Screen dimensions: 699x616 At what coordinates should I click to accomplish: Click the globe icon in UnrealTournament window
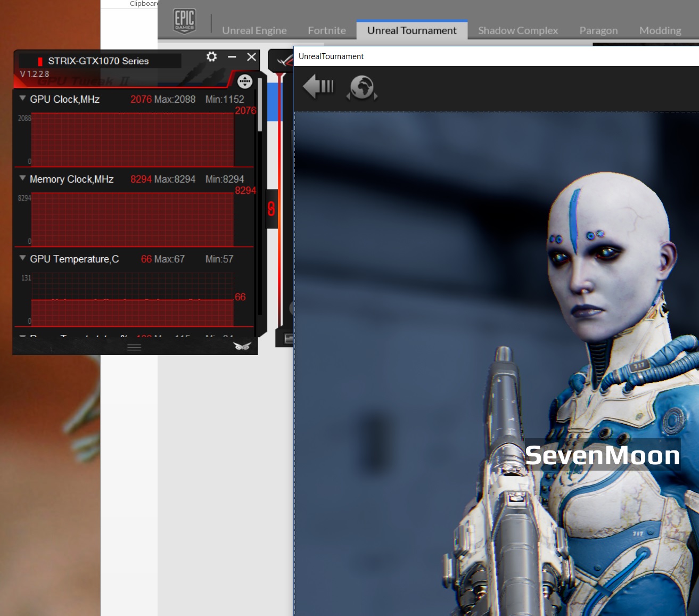(x=362, y=87)
